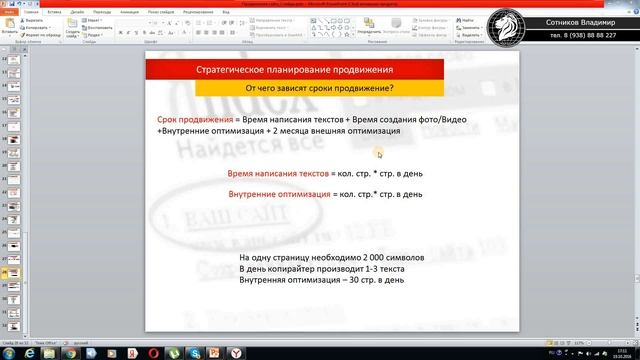Center align text
The width and height of the screenshot is (640, 360).
click(x=207, y=33)
